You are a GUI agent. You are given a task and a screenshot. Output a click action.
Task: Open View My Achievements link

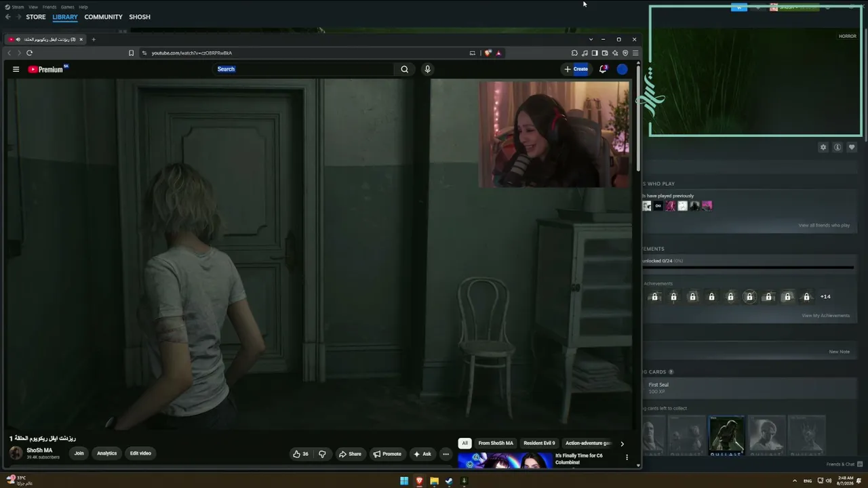point(825,316)
